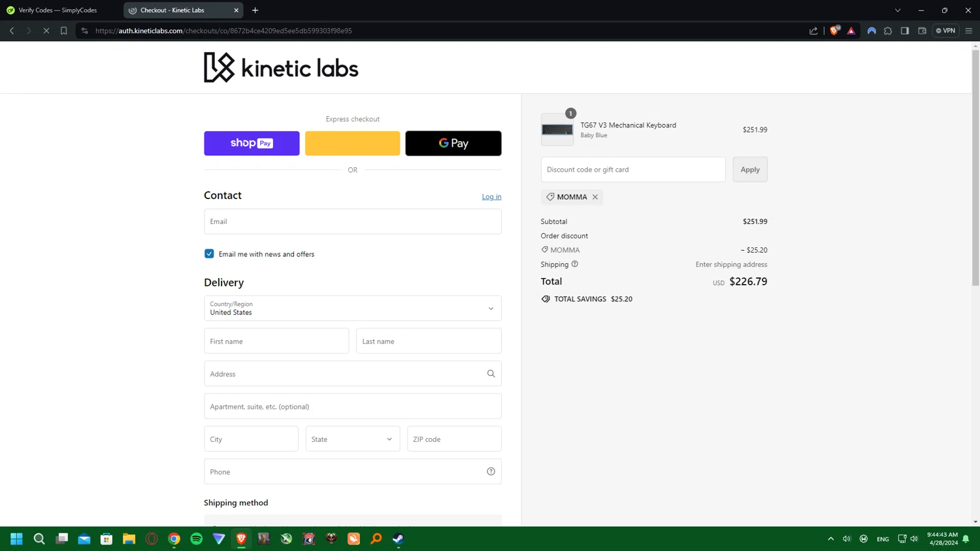Click the Apartment, suite, etc. field

[x=353, y=406]
